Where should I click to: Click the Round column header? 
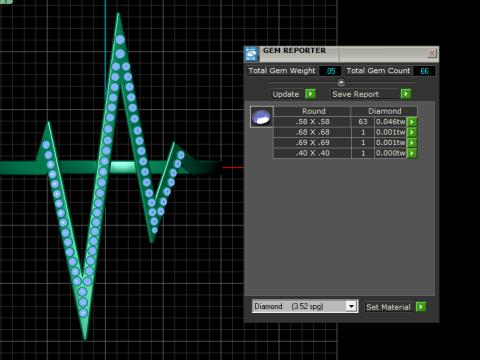pos(313,111)
